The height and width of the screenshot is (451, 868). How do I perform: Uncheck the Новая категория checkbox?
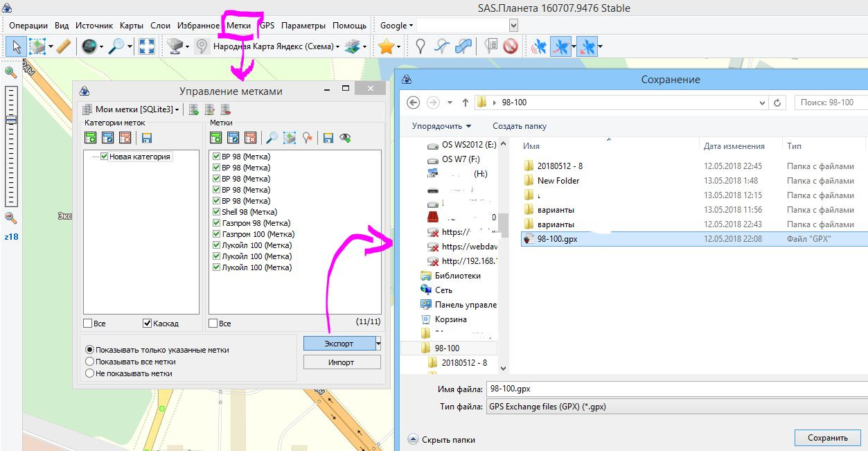(105, 157)
